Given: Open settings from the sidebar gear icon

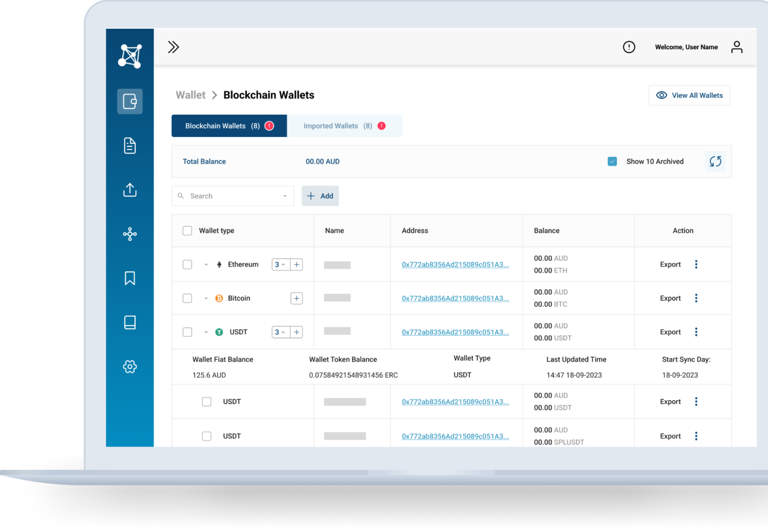Looking at the screenshot, I should point(130,366).
